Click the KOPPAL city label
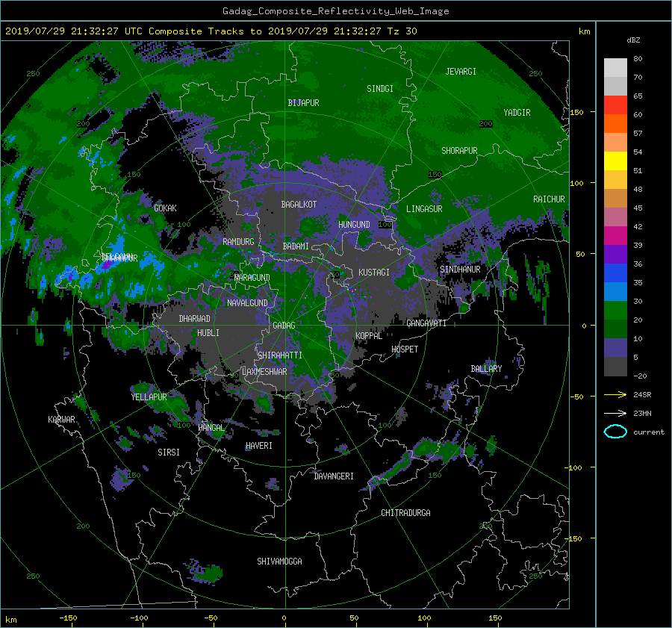The image size is (672, 628). (x=369, y=336)
